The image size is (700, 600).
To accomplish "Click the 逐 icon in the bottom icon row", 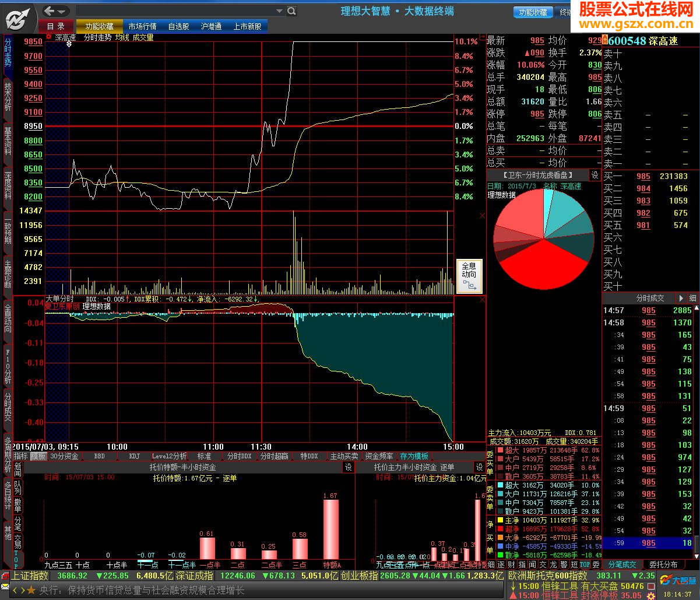I will (x=501, y=564).
